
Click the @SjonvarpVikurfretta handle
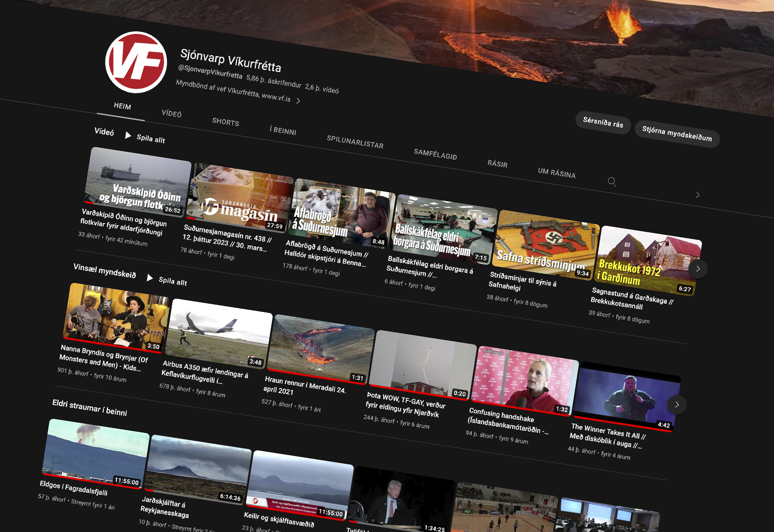210,71
